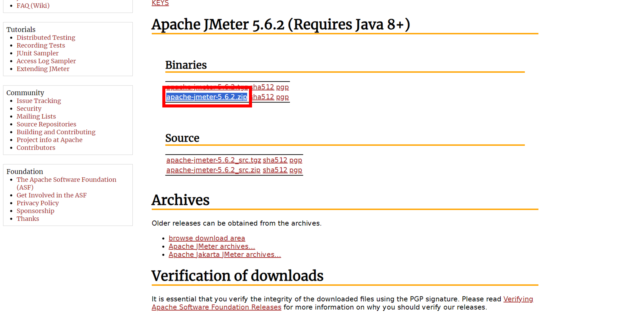Open the KEYS link at the top
644x317 pixels.
160,3
